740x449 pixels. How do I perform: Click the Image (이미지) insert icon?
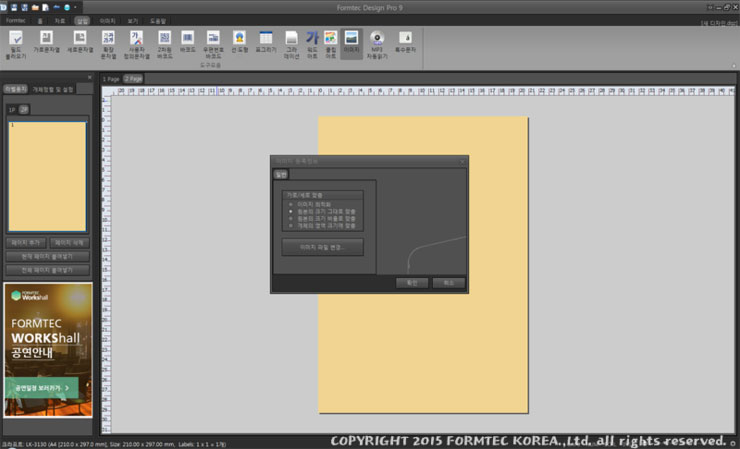[x=351, y=43]
